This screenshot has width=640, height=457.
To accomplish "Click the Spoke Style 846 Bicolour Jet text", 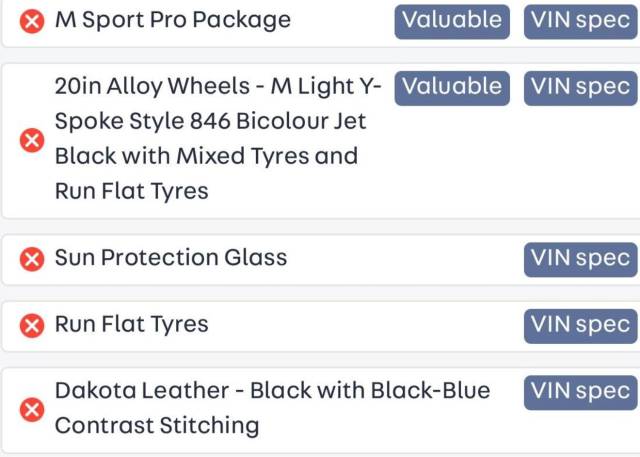I will pos(211,121).
